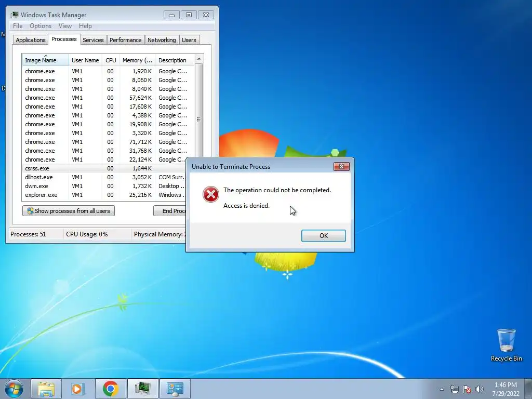Image resolution: width=532 pixels, height=399 pixels.
Task: Click the End Process button
Action: click(170, 211)
